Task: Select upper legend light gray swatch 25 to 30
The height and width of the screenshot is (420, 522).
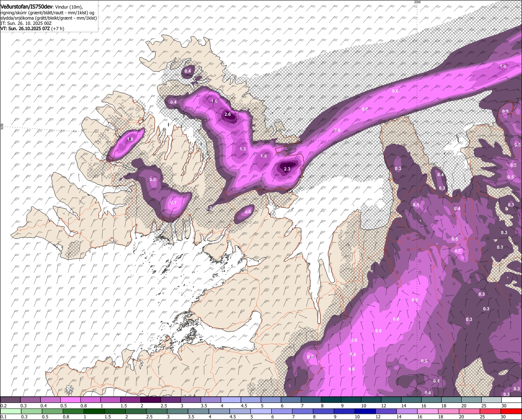Action: click(x=491, y=400)
